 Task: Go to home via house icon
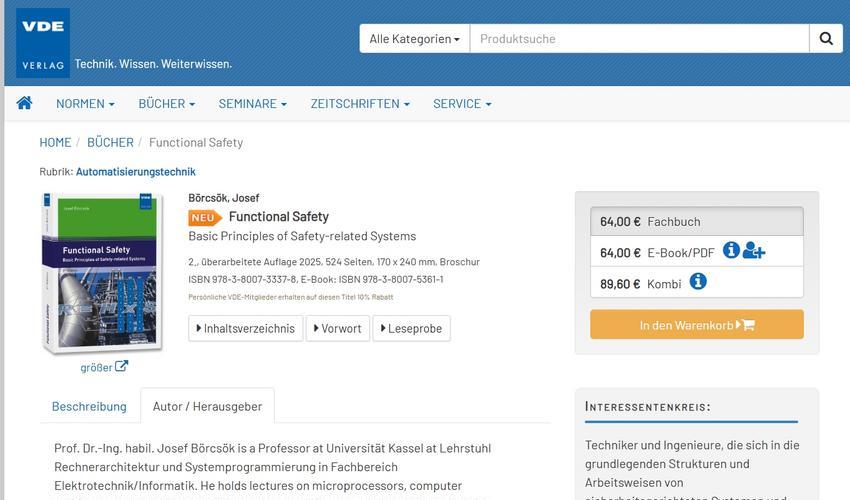coord(24,103)
